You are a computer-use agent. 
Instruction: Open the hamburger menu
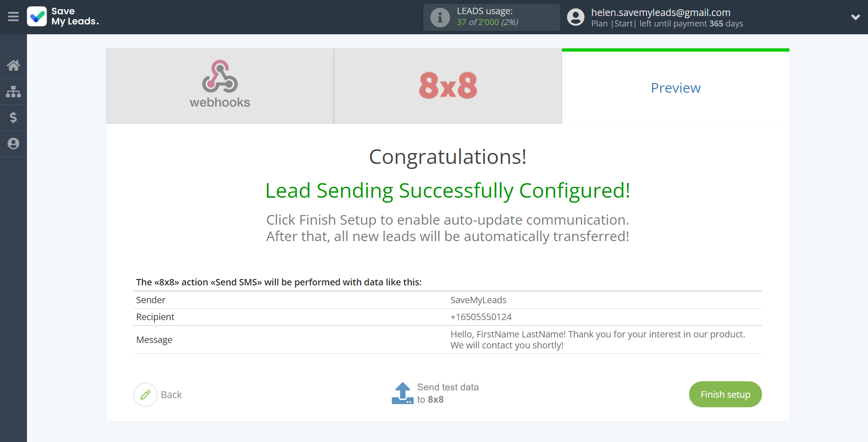(13, 17)
